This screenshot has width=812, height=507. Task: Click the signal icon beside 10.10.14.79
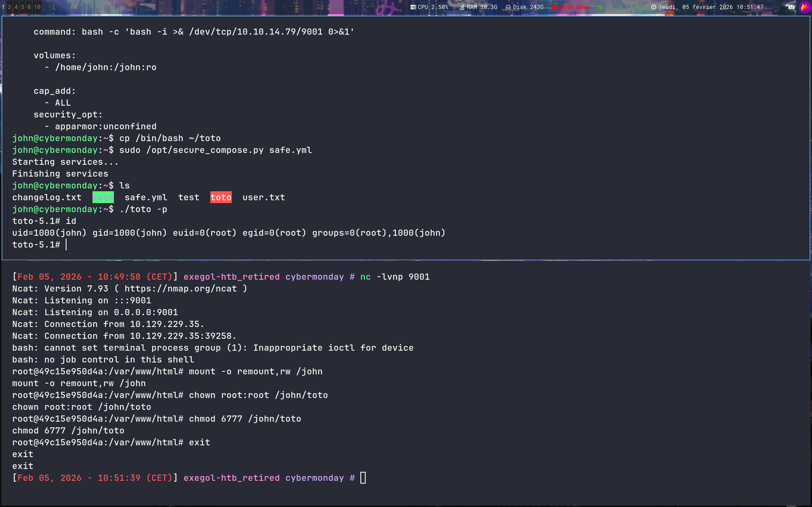click(x=600, y=7)
